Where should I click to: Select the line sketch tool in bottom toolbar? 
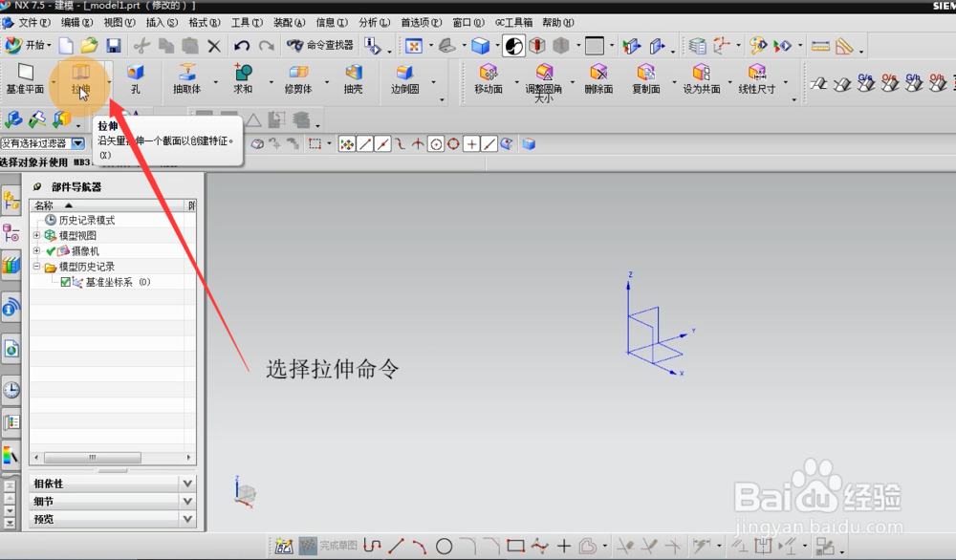point(396,546)
